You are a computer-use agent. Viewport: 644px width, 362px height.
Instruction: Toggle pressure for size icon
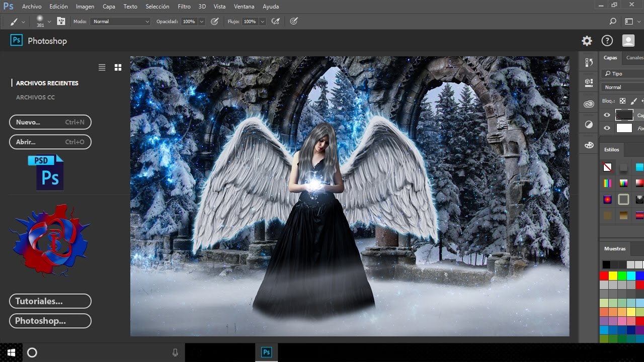pyautogui.click(x=294, y=22)
